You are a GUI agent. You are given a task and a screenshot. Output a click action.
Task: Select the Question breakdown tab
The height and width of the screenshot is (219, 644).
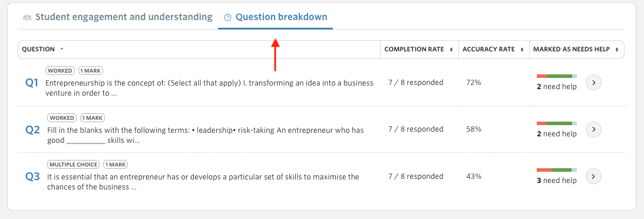276,17
